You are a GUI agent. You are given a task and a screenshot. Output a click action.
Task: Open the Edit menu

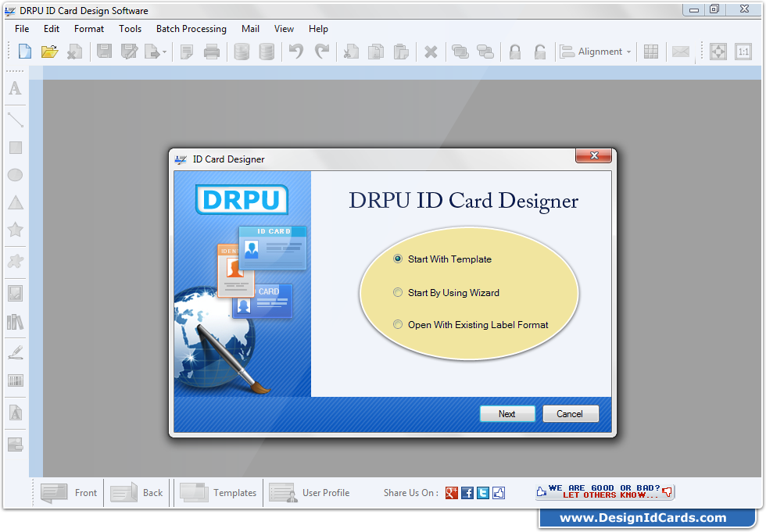click(52, 29)
